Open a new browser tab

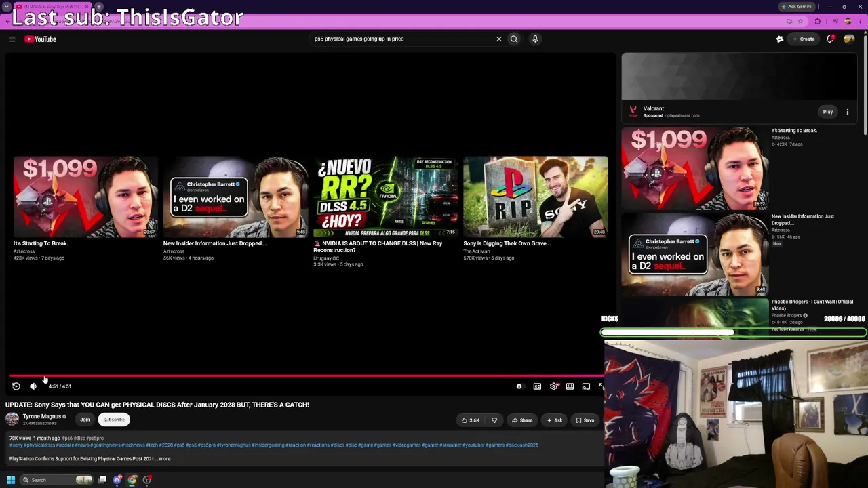99,7
